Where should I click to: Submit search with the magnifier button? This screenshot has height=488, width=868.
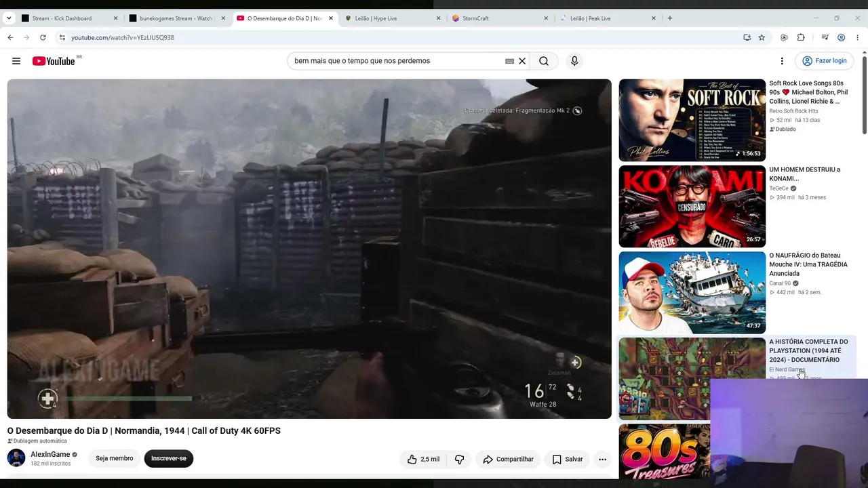click(544, 61)
